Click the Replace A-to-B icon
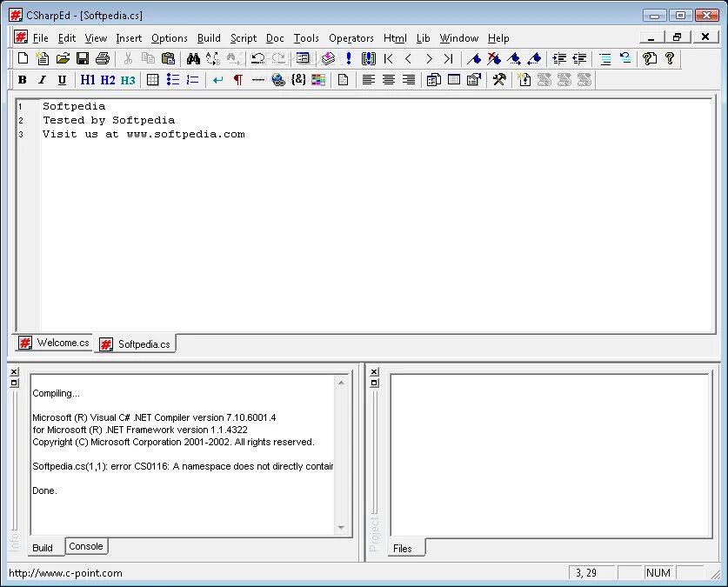Image resolution: width=728 pixels, height=587 pixels. tap(213, 58)
